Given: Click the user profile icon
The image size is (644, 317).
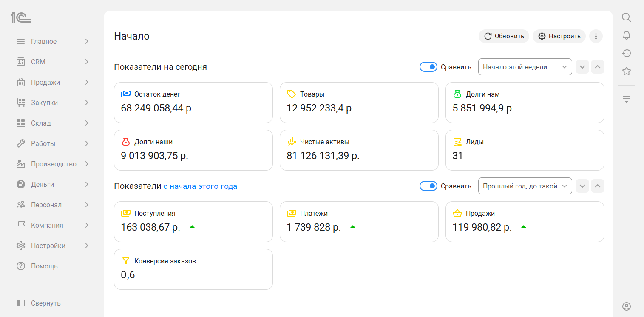Looking at the screenshot, I should pos(626,306).
